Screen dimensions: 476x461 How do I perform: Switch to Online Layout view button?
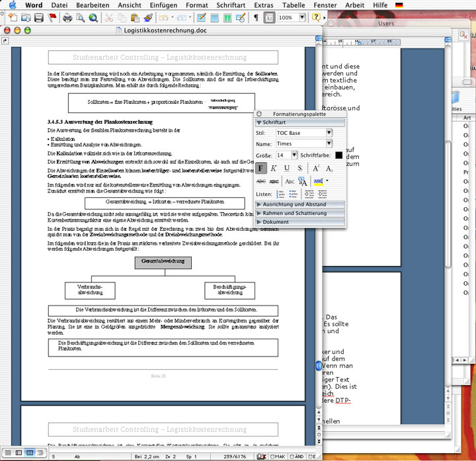[19, 453]
